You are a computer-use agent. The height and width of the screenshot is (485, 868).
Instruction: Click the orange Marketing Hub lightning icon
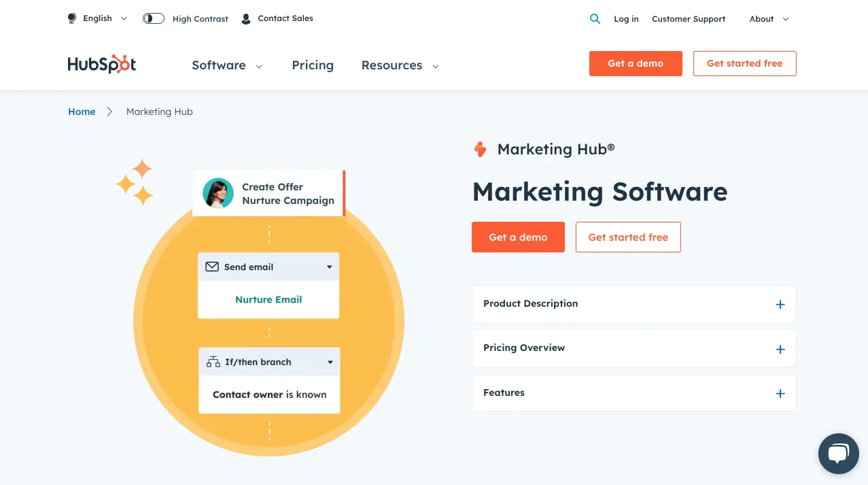pos(480,150)
